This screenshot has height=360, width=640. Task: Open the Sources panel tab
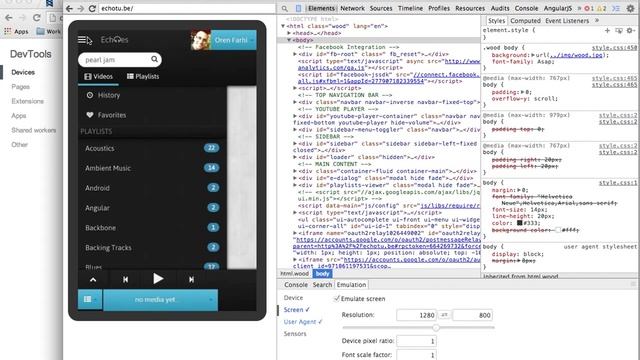coord(381,8)
